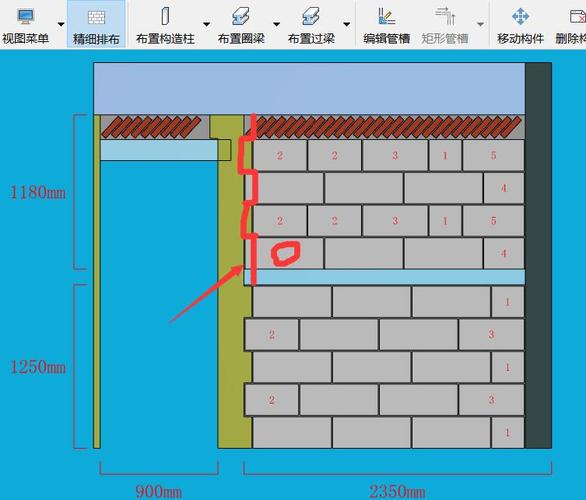
Task: Activate the 移动构件 move component tool
Action: tap(520, 24)
